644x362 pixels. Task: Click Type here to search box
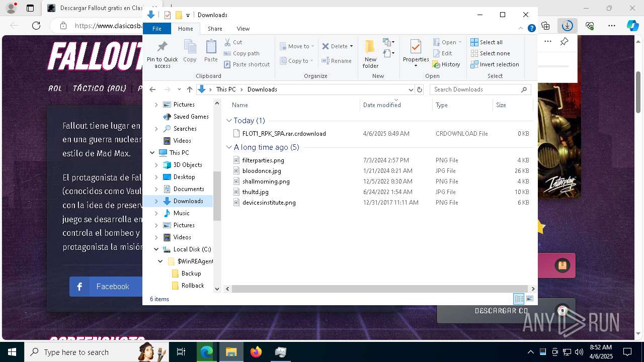click(96, 352)
